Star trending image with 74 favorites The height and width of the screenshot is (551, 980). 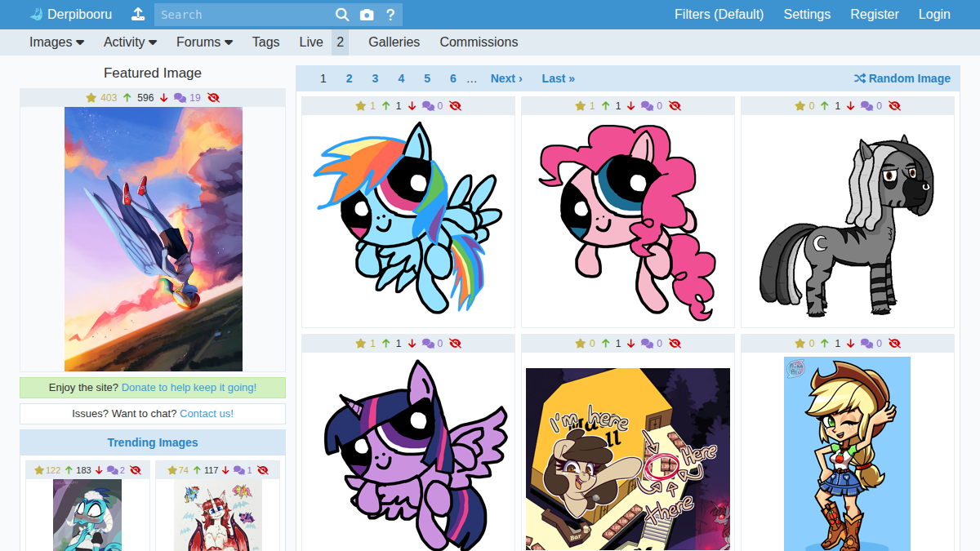point(171,470)
